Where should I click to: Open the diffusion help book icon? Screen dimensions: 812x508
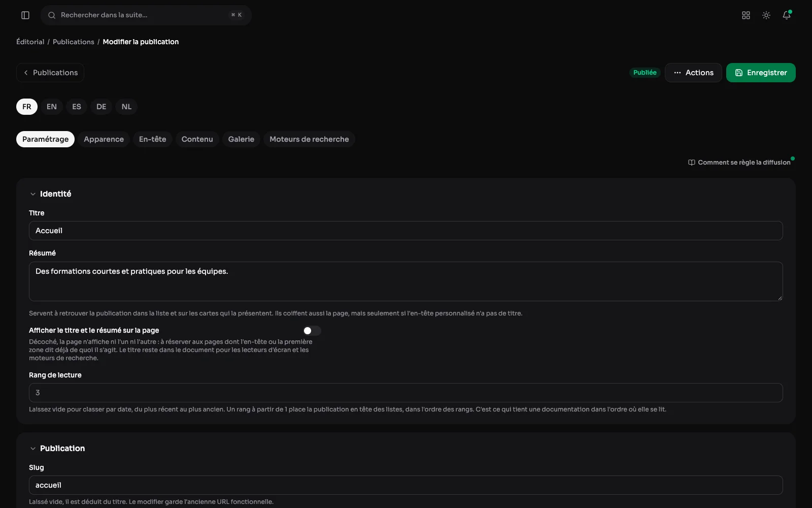pos(691,163)
